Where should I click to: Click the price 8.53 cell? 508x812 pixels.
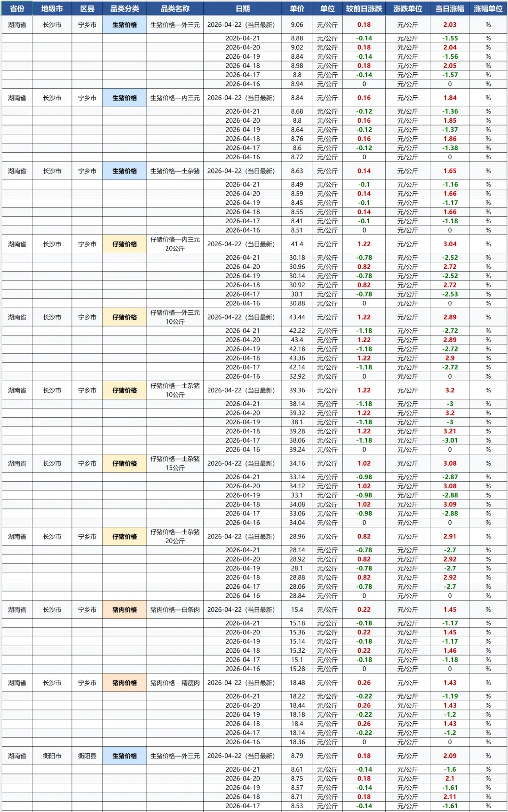pos(297,806)
